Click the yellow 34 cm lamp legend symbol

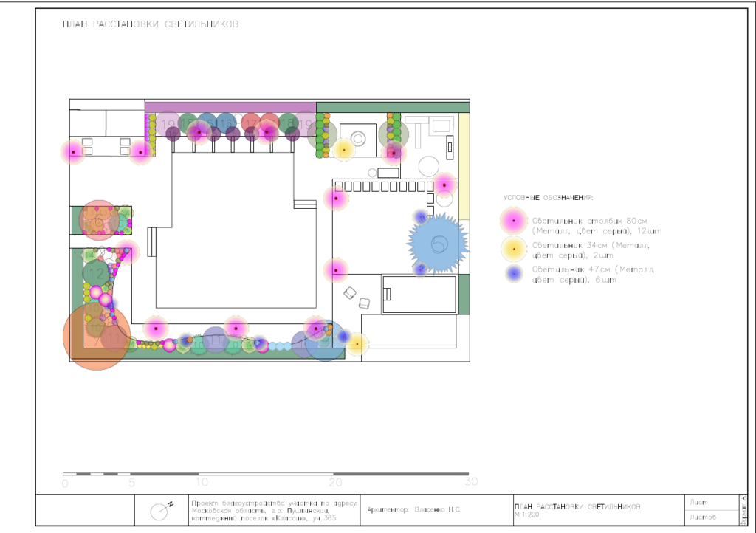coord(514,249)
